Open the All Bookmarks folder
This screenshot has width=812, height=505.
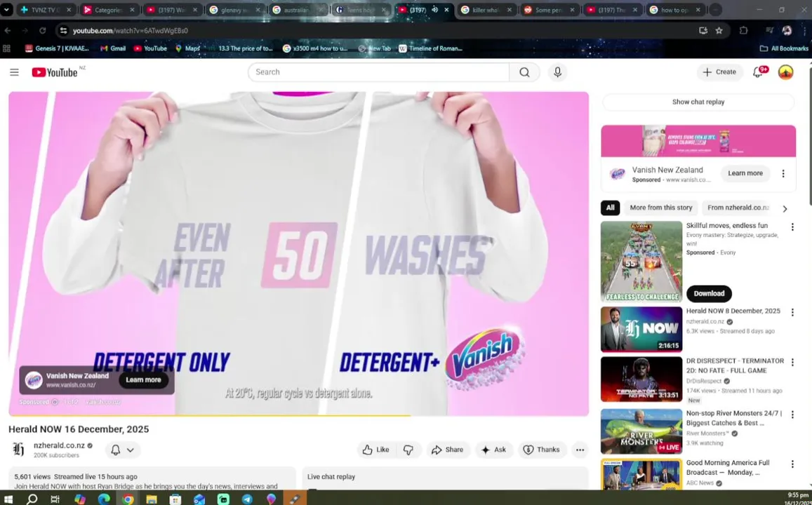pos(783,48)
